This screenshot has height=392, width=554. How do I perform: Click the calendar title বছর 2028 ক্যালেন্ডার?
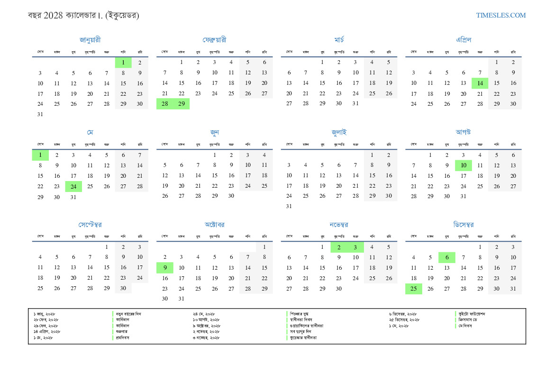click(83, 16)
